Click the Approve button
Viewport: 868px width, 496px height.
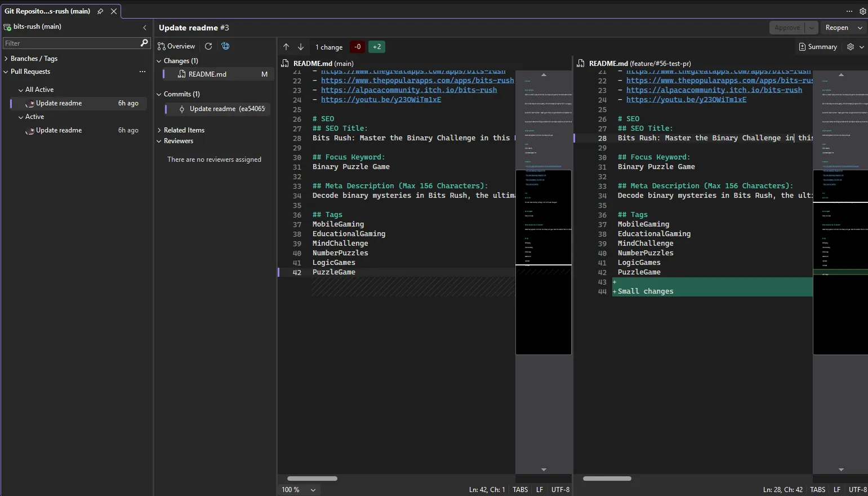coord(787,28)
